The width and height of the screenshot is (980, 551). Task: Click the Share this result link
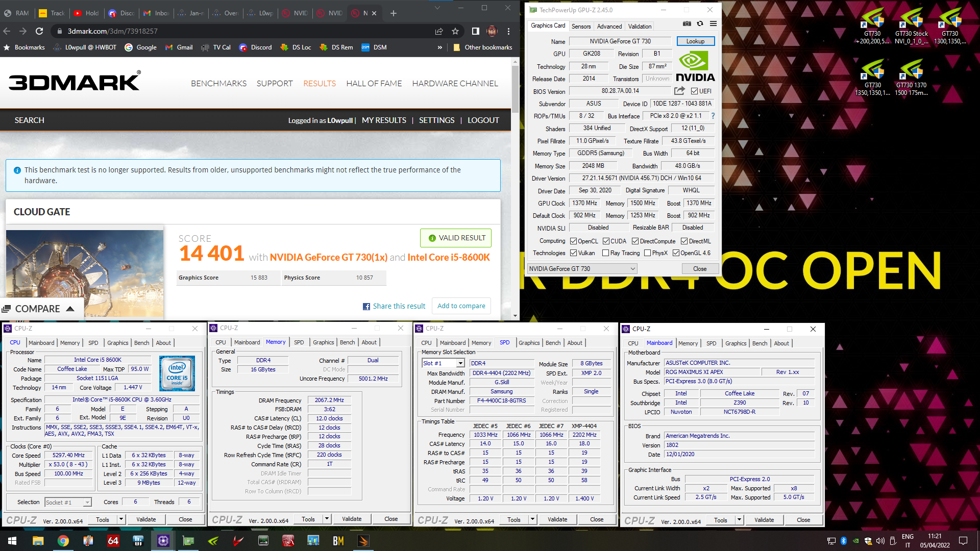coord(394,306)
